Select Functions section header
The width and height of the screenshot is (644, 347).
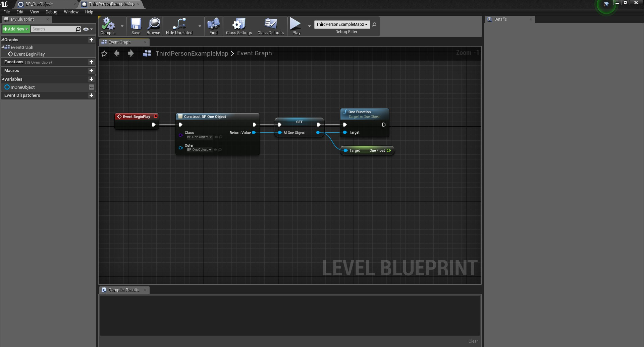point(48,62)
